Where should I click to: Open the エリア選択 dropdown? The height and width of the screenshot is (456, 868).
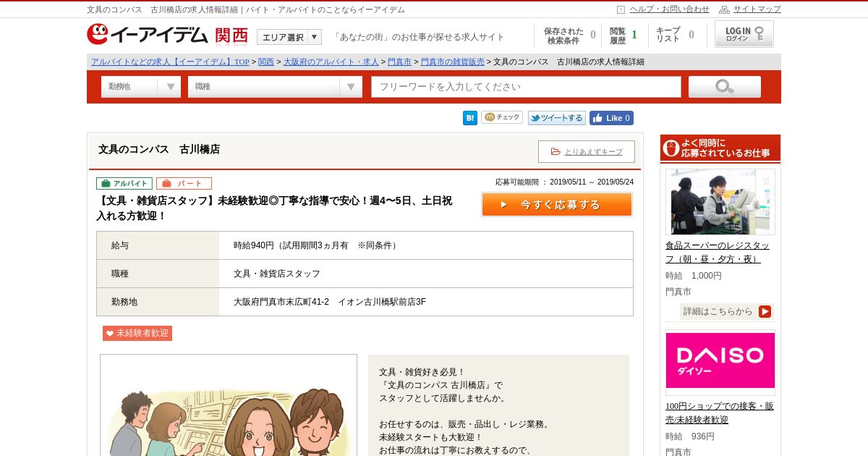tap(289, 37)
